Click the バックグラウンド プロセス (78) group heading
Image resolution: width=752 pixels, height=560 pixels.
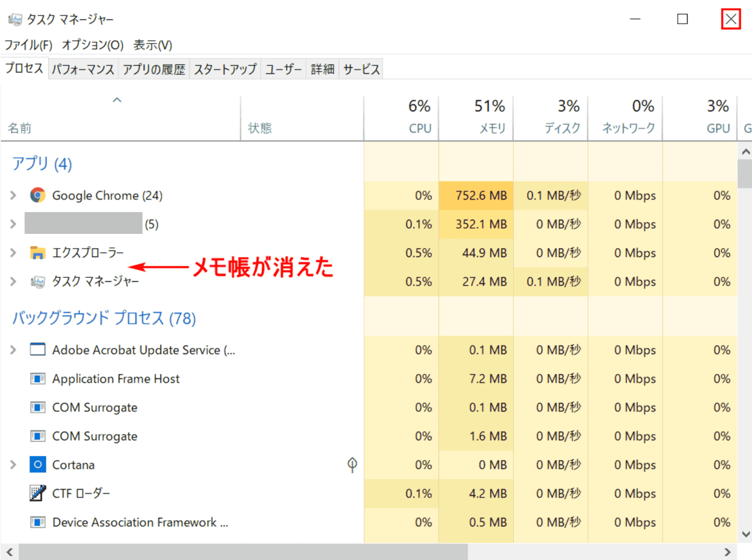click(x=104, y=317)
